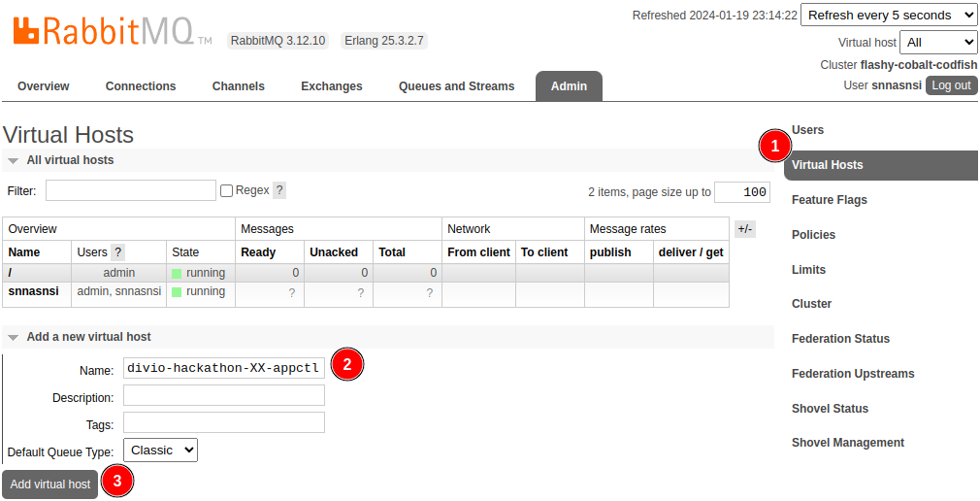
Task: Click the Users help question mark
Action: (117, 252)
